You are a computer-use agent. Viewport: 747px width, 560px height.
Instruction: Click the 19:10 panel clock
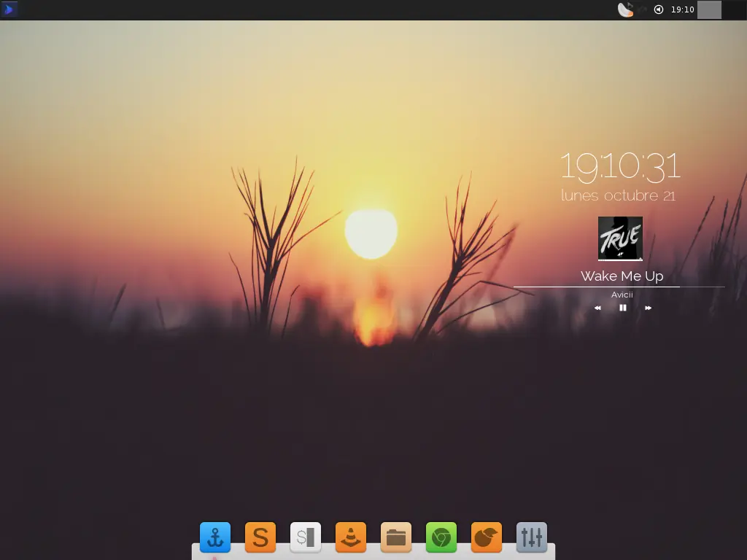coord(682,9)
